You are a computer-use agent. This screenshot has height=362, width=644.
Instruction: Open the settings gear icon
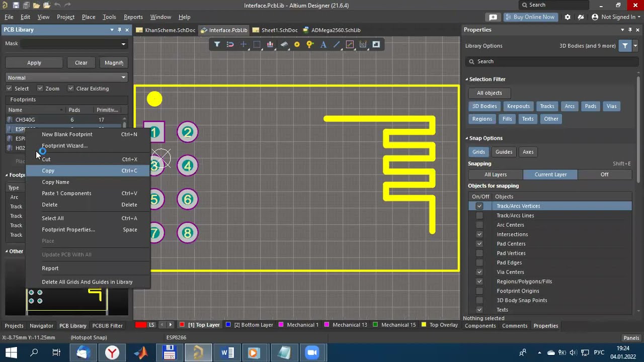pyautogui.click(x=568, y=17)
